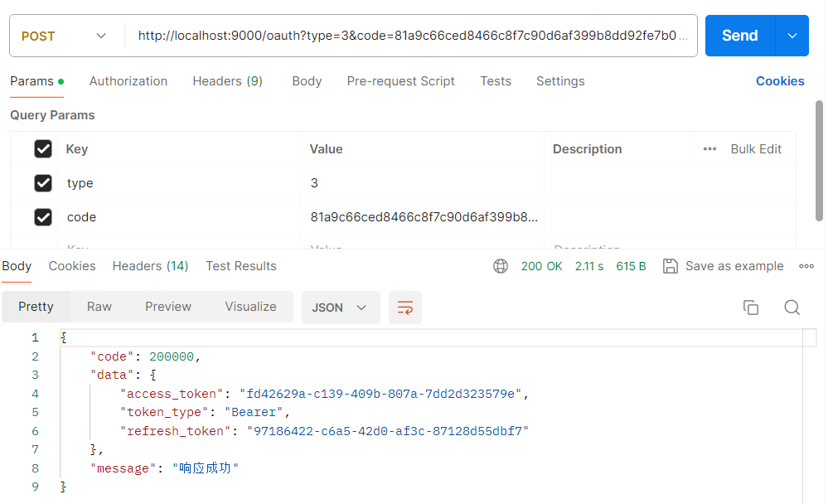Image resolution: width=833 pixels, height=504 pixels.
Task: Click the code value 200000
Action: click(x=171, y=357)
